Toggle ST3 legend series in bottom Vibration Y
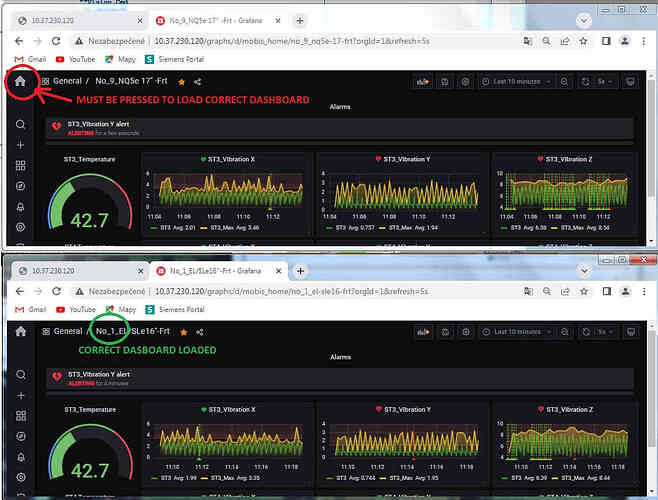Image resolution: width=658 pixels, height=500 pixels. click(x=351, y=478)
